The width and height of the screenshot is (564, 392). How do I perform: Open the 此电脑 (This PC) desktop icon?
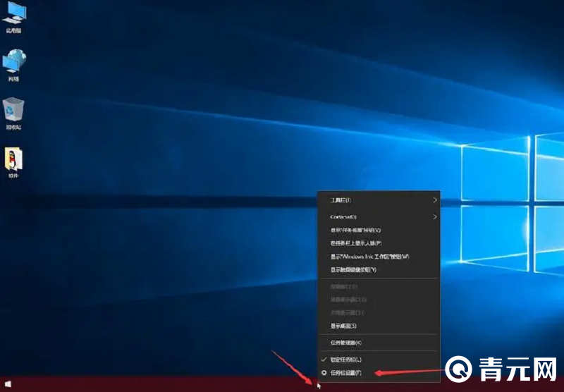[x=14, y=18]
